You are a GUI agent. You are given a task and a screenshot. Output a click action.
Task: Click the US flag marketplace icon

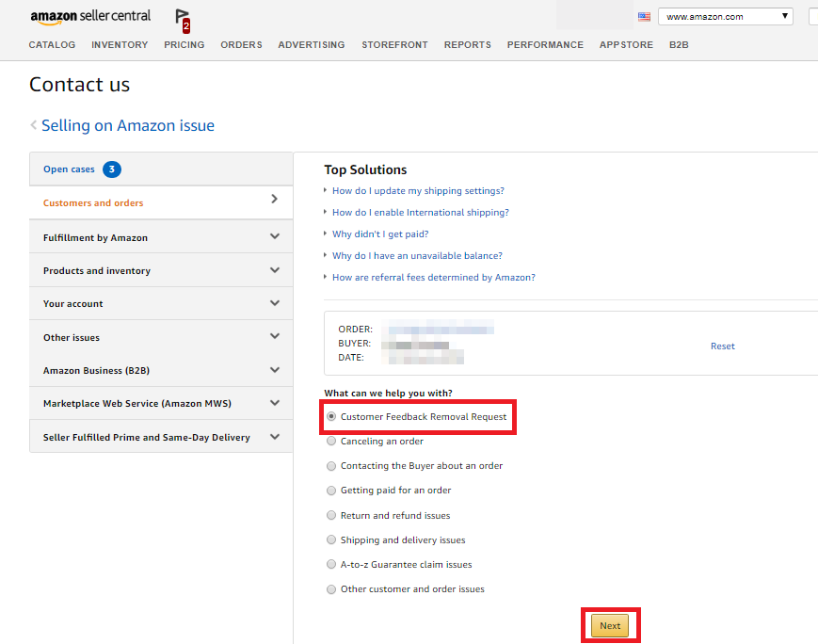[644, 17]
